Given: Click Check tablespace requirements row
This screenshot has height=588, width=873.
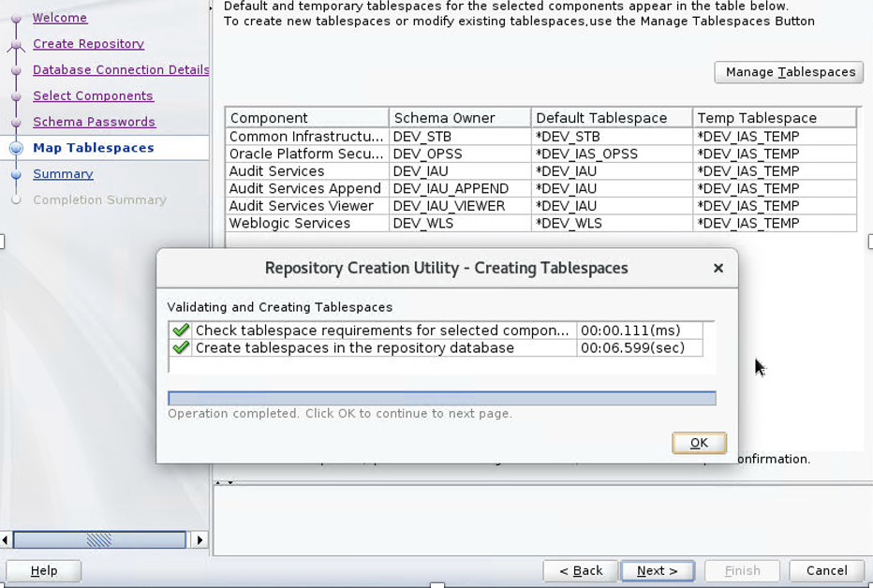Looking at the screenshot, I should pos(436,331).
